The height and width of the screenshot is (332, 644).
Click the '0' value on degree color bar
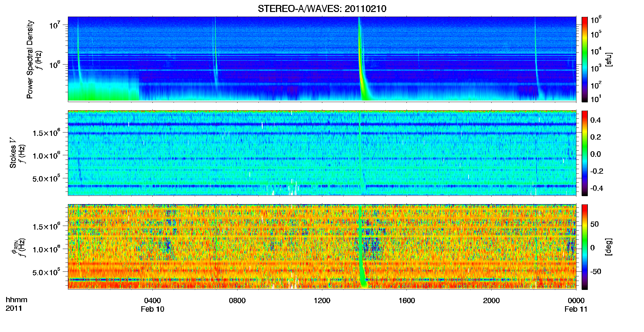(x=593, y=247)
